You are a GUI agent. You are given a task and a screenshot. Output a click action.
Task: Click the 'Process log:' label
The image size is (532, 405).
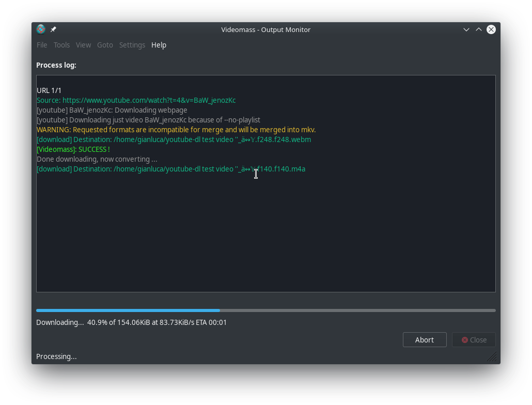56,65
